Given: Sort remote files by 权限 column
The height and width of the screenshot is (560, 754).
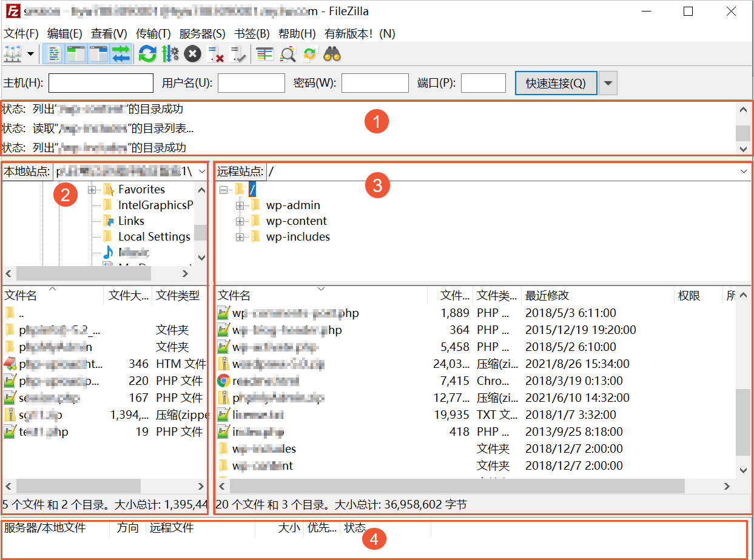Looking at the screenshot, I should [698, 296].
